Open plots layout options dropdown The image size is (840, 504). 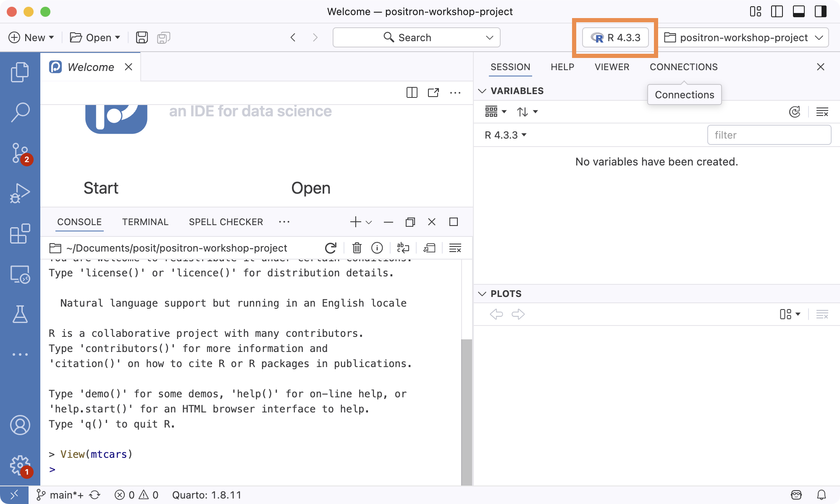click(x=790, y=314)
